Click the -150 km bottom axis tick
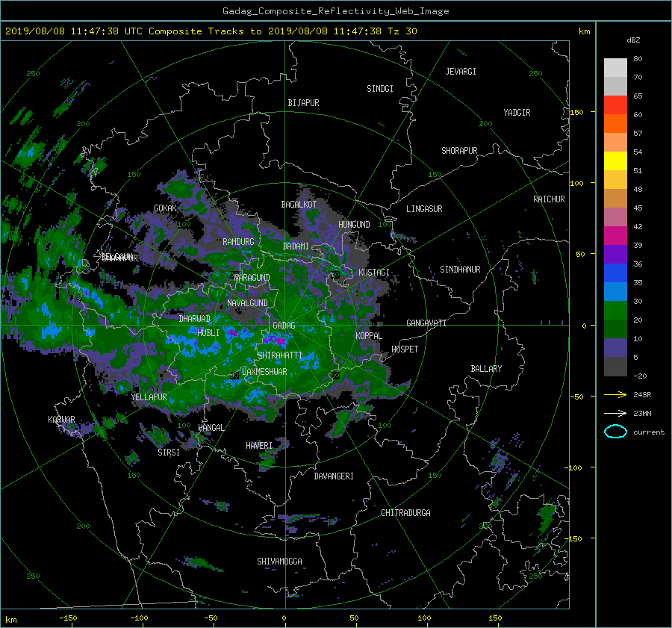This screenshot has width=672, height=628. pos(68,618)
